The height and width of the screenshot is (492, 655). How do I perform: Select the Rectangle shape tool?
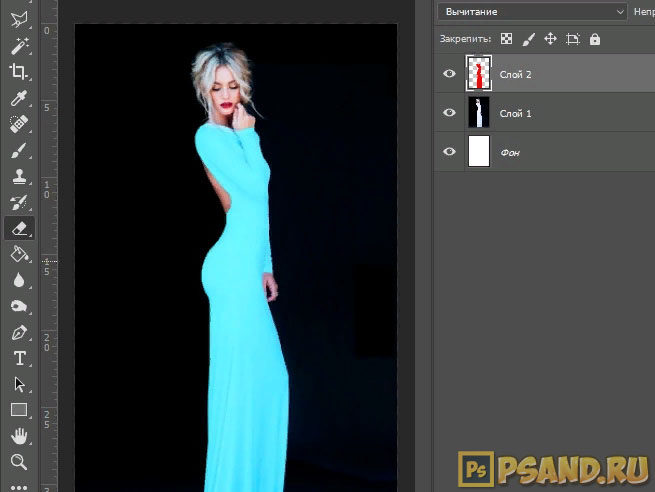(x=19, y=410)
